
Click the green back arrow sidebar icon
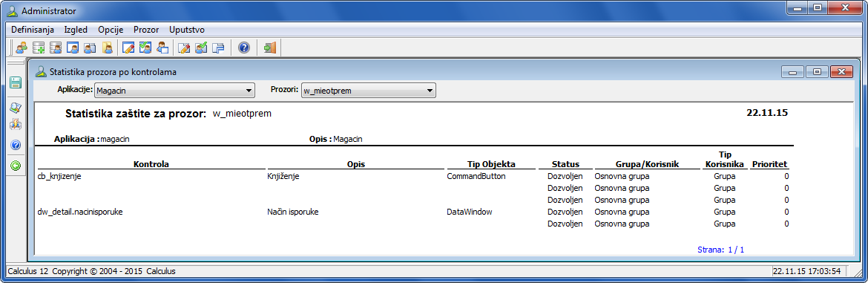point(16,165)
